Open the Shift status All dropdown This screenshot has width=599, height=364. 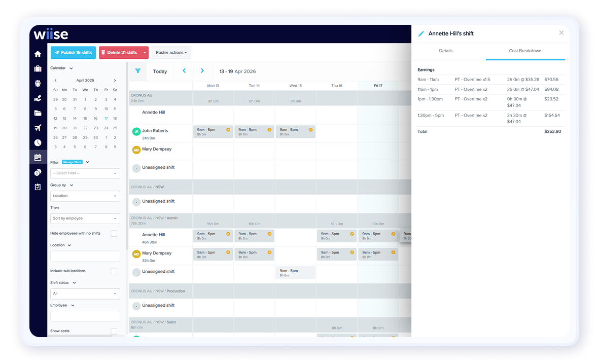pyautogui.click(x=85, y=294)
